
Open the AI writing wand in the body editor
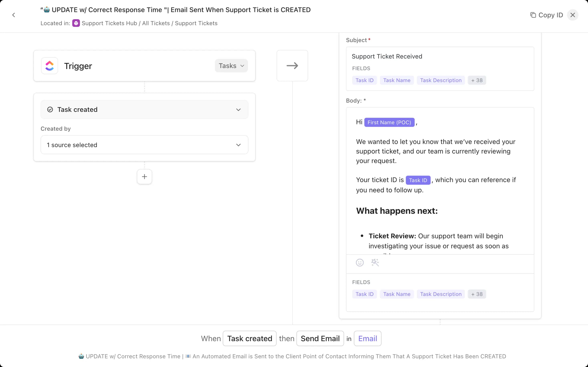tap(375, 263)
